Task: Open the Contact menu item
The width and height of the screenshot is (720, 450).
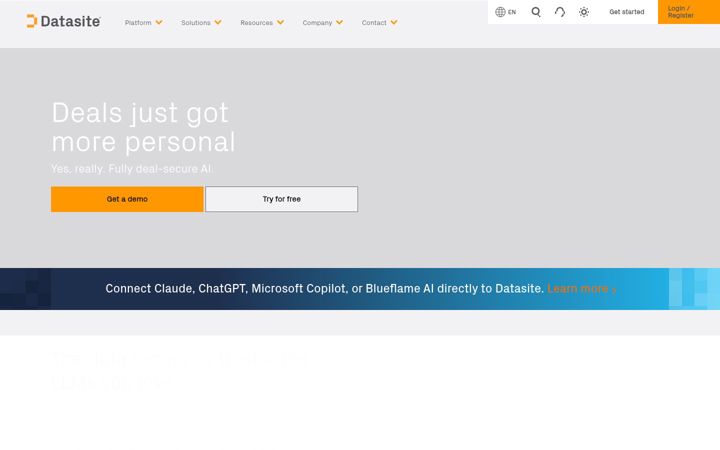Action: click(374, 22)
